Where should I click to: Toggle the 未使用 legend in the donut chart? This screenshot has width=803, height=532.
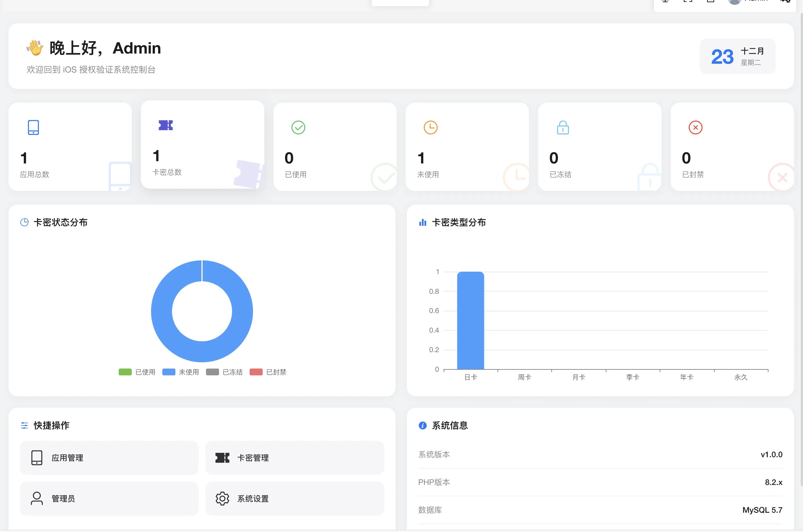[180, 372]
